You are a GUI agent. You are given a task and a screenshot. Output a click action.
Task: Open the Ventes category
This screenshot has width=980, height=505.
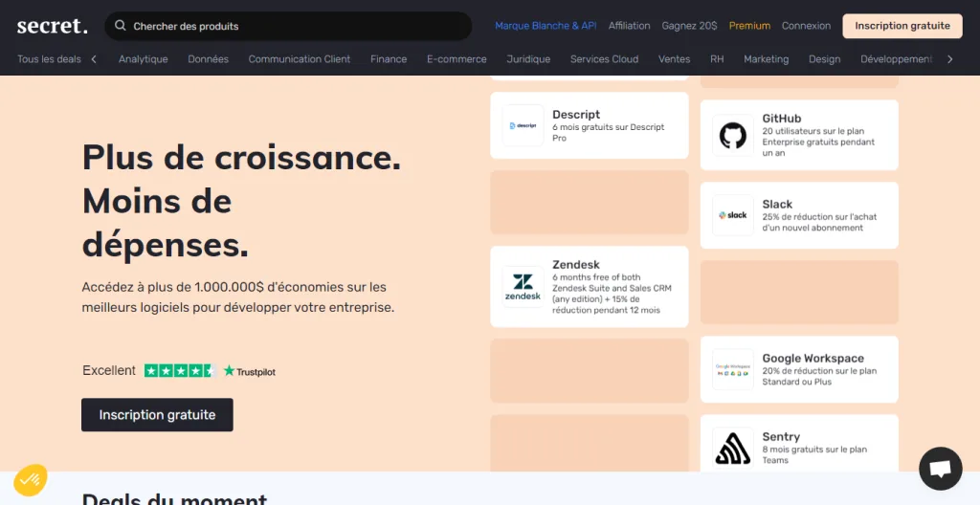click(x=675, y=58)
